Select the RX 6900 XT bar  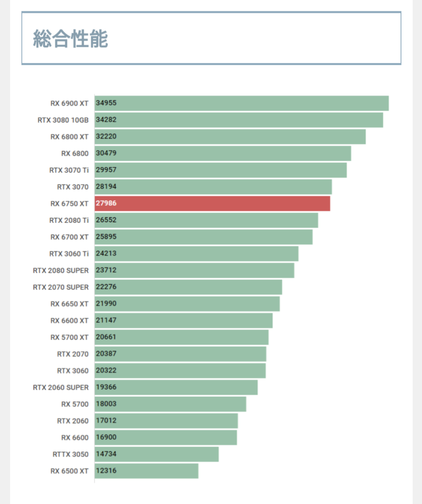241,103
